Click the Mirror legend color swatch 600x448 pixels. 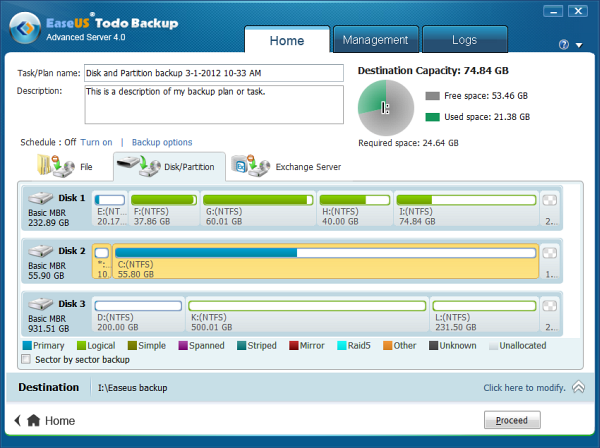[x=294, y=346]
